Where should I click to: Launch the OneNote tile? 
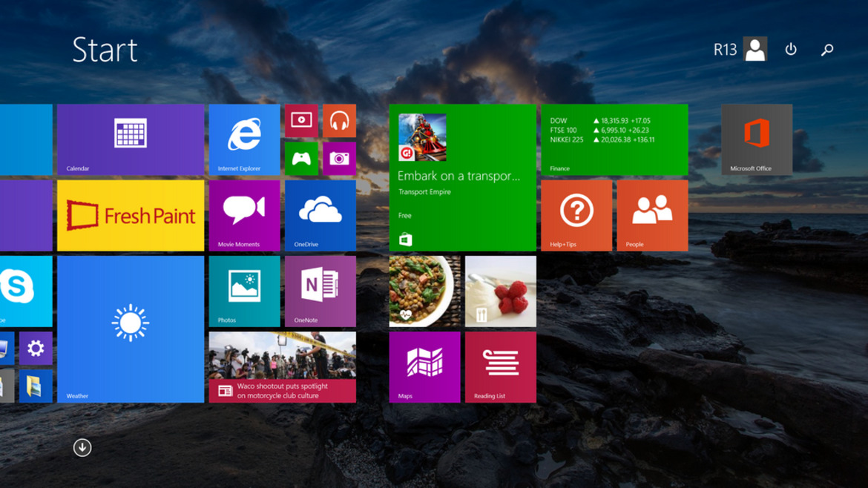click(x=320, y=291)
